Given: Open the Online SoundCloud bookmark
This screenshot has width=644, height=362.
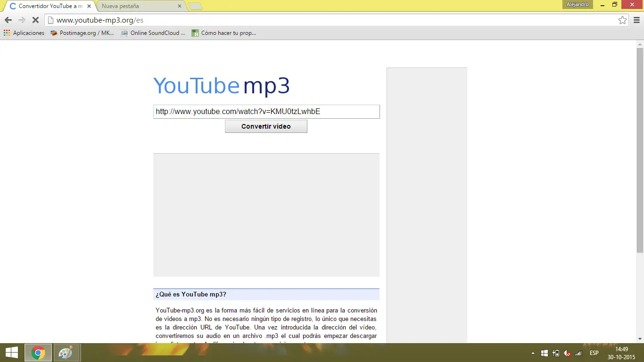Looking at the screenshot, I should [153, 33].
